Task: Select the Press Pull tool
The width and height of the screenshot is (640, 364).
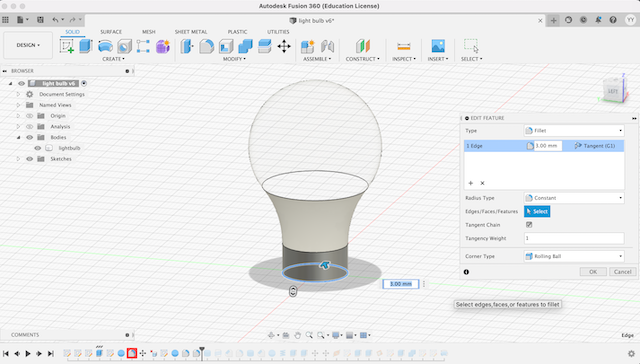Action: (x=187, y=46)
